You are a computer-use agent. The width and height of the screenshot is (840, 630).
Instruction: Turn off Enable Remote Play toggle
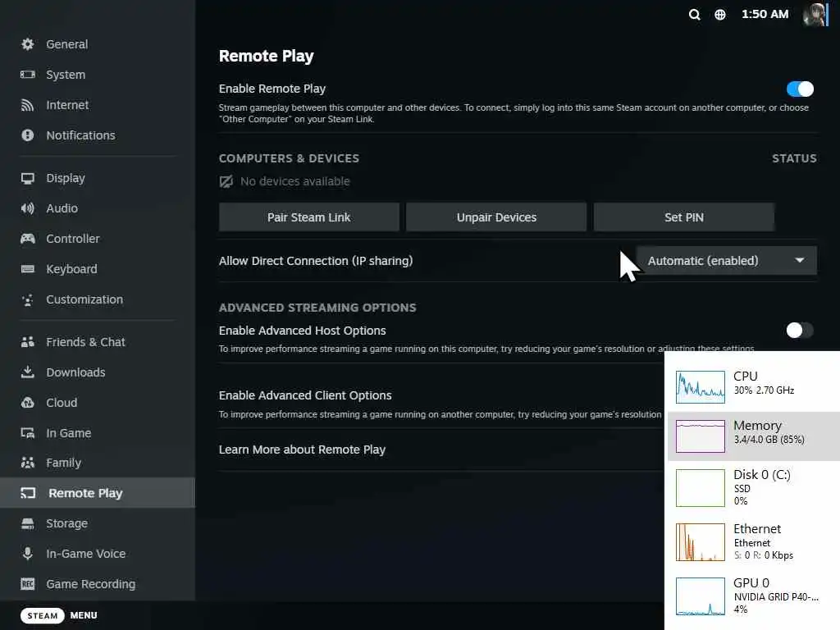[x=800, y=89]
